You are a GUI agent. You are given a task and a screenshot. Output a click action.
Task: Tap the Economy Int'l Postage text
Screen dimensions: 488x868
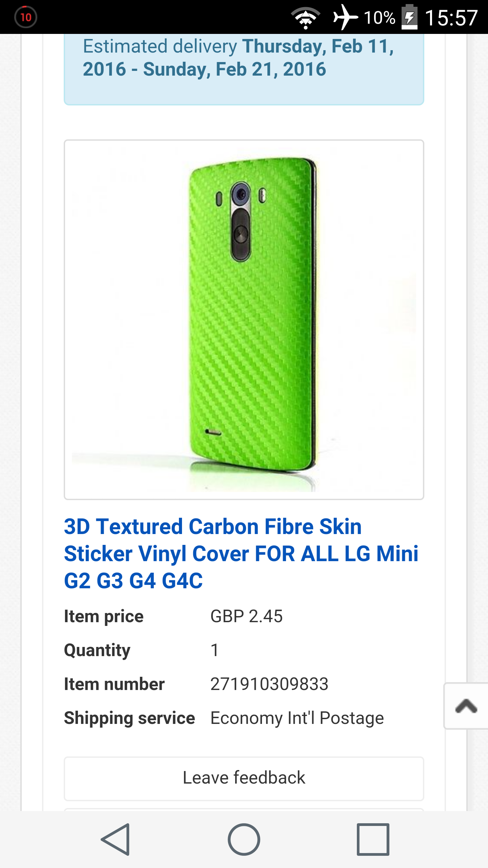coord(297,718)
